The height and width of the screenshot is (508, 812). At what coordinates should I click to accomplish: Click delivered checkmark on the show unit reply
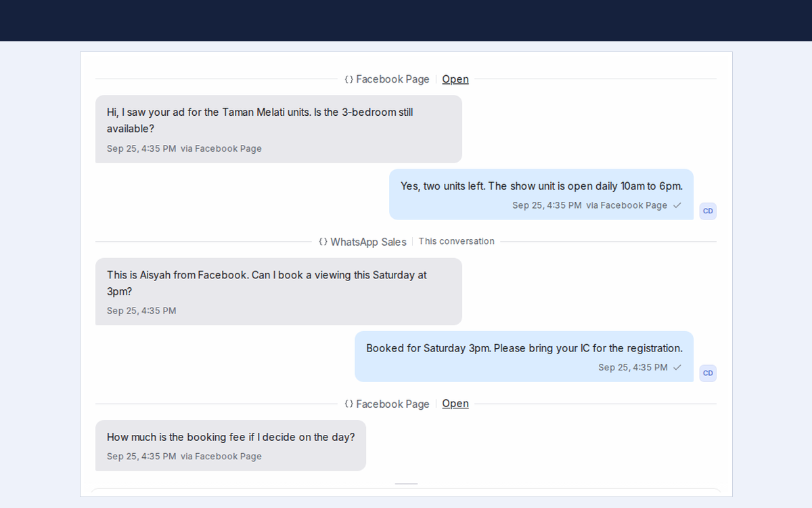pos(677,205)
